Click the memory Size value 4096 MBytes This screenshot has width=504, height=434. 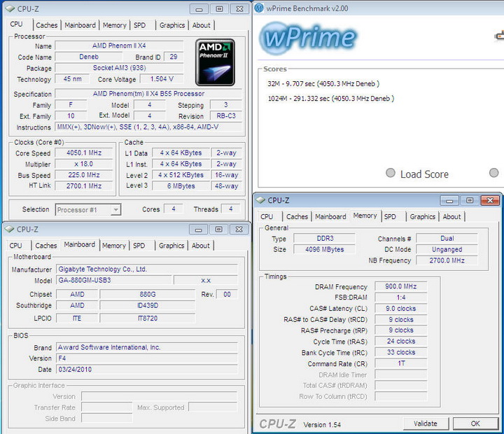pos(325,249)
